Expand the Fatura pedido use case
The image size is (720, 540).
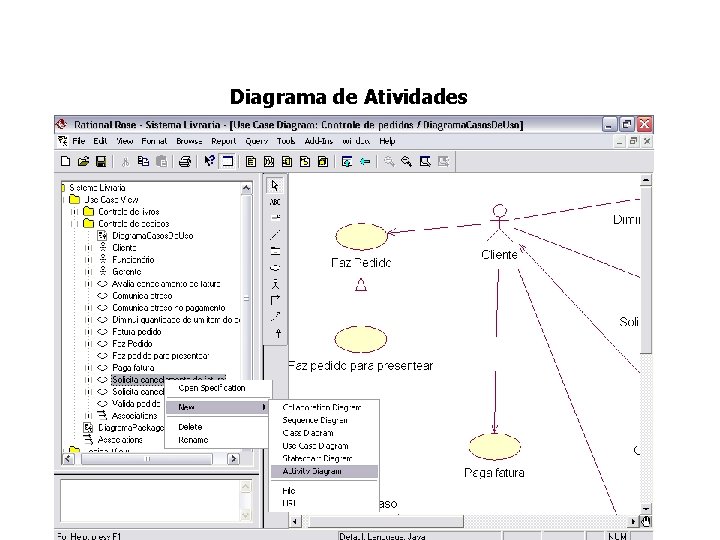[88, 332]
